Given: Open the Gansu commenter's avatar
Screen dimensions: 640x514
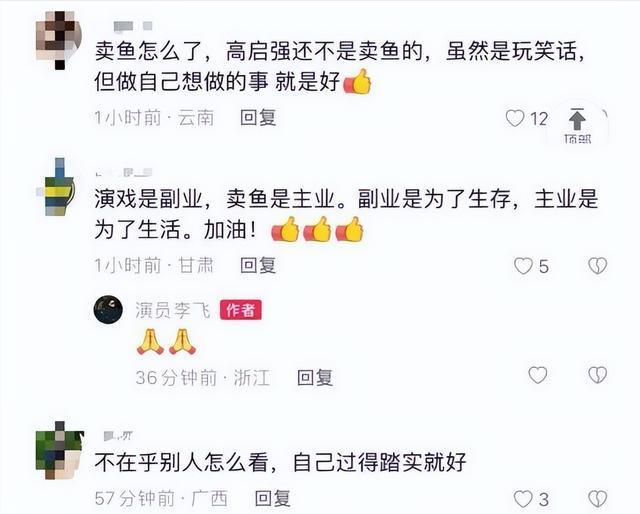Looking at the screenshot, I should point(57,187).
